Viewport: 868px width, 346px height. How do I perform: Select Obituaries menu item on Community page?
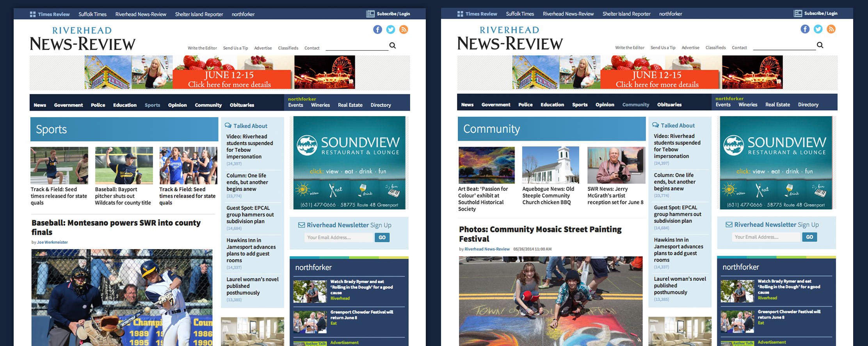coord(669,105)
